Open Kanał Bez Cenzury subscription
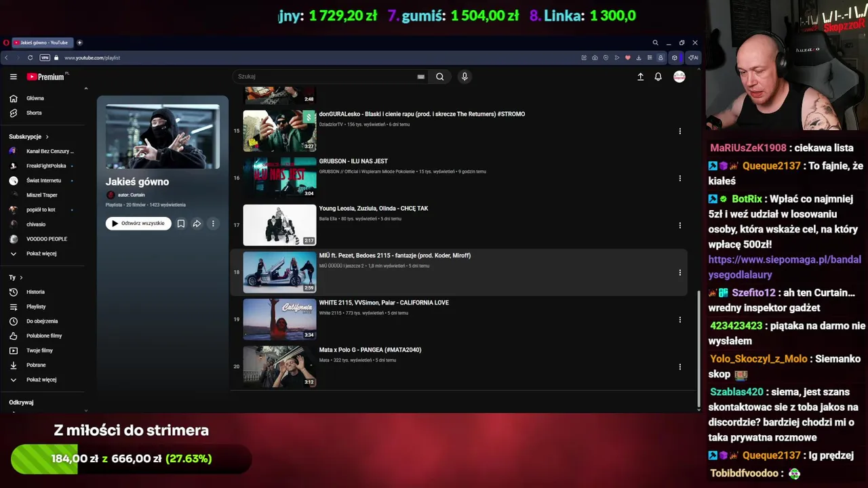This screenshot has height=488, width=868. (42, 151)
